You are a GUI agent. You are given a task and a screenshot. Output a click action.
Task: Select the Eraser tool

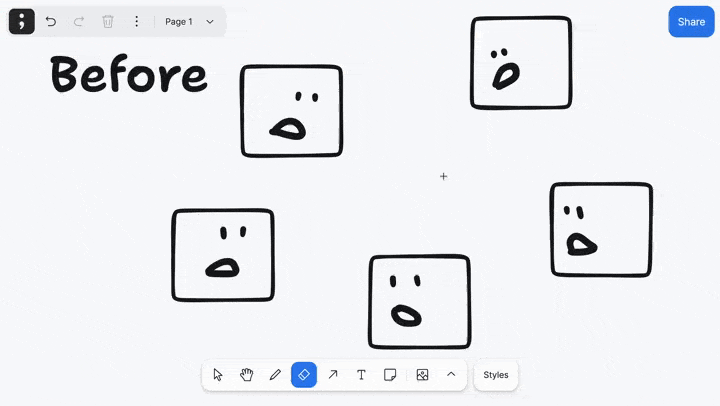point(304,375)
